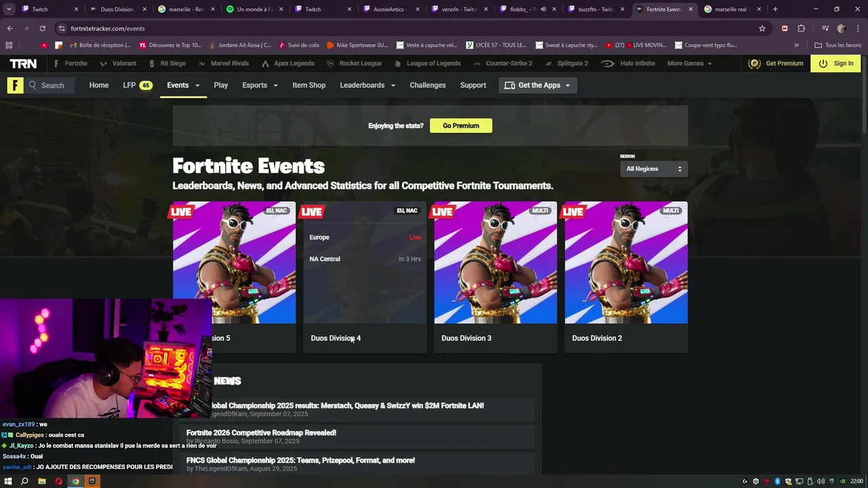868x488 pixels.
Task: Go back to the previous page
Action: [x=9, y=28]
